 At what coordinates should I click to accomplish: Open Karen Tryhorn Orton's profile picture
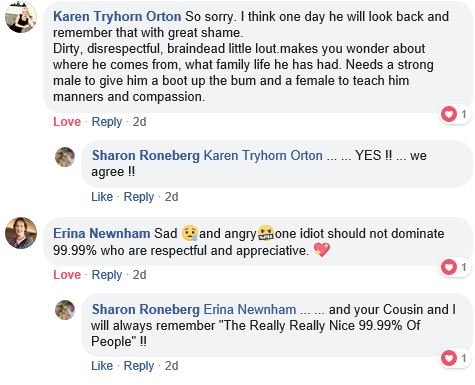pyautogui.click(x=21, y=17)
